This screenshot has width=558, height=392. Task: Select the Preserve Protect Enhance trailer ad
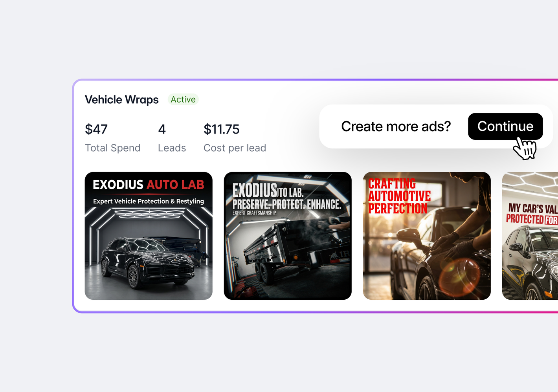point(288,236)
